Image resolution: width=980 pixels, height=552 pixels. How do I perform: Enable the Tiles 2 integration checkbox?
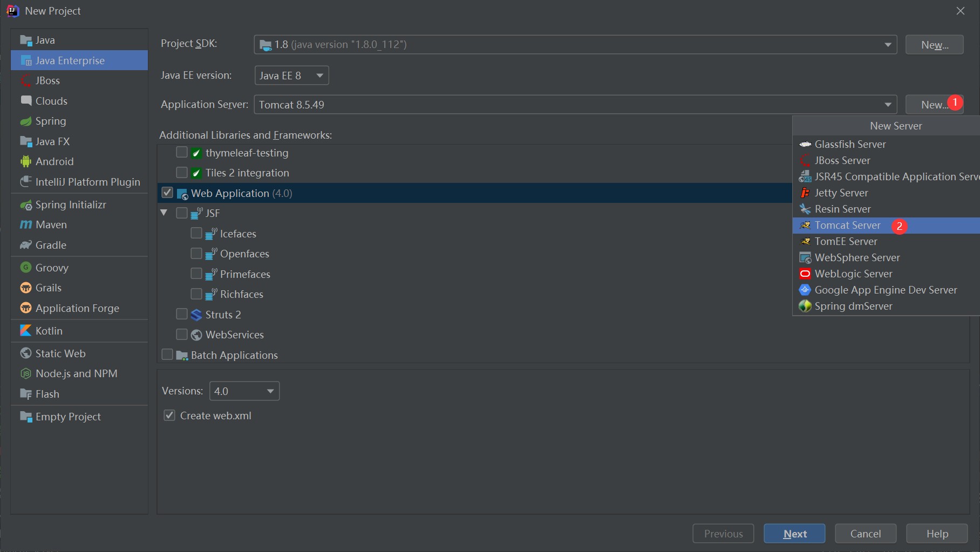pos(182,173)
